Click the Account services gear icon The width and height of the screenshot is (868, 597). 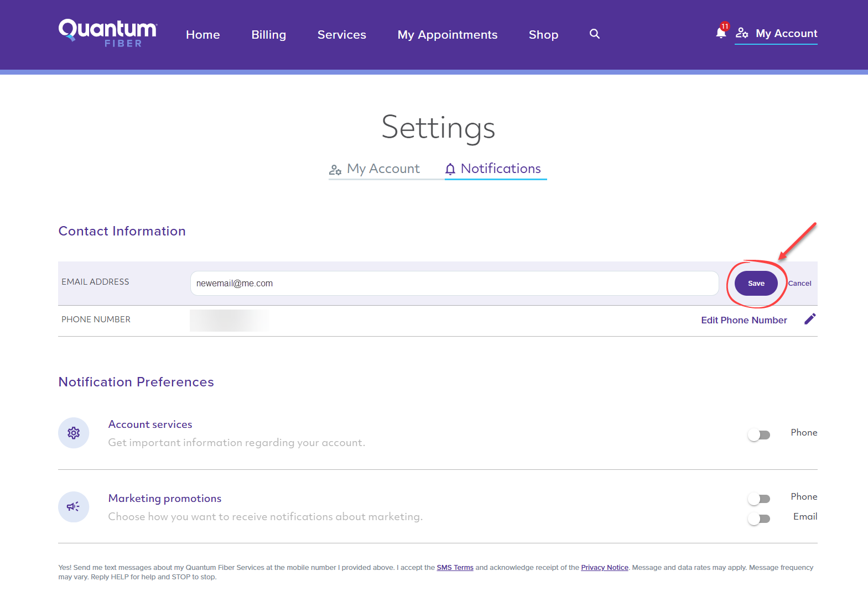74,433
